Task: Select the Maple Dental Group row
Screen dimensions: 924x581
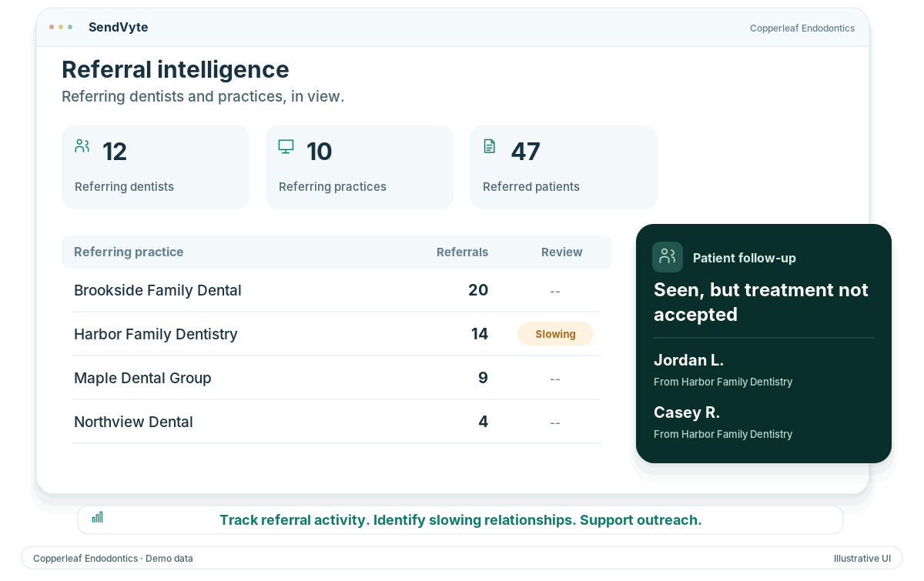Action: point(336,378)
